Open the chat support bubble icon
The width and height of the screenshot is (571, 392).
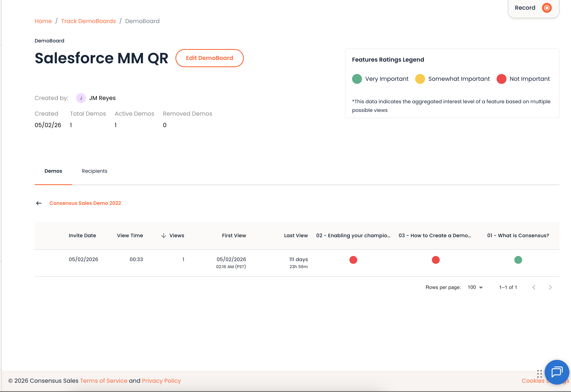(557, 372)
